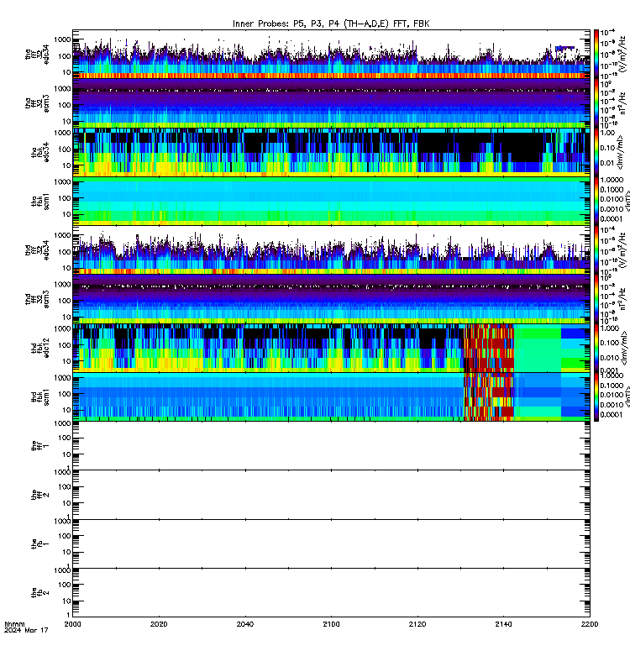Screen dimensions: 630x672
Task: Click inside the tha fbk edc34 spectrogram
Action: pos(331,152)
